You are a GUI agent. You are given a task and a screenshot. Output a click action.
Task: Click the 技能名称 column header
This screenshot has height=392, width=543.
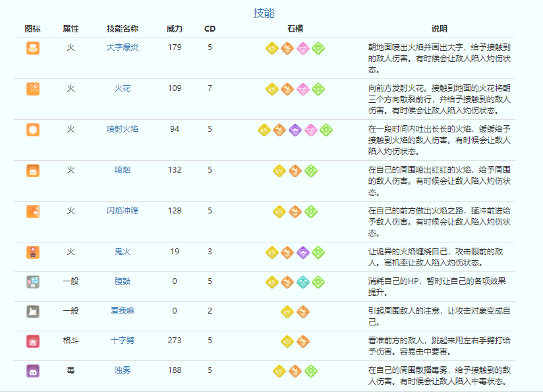click(123, 29)
